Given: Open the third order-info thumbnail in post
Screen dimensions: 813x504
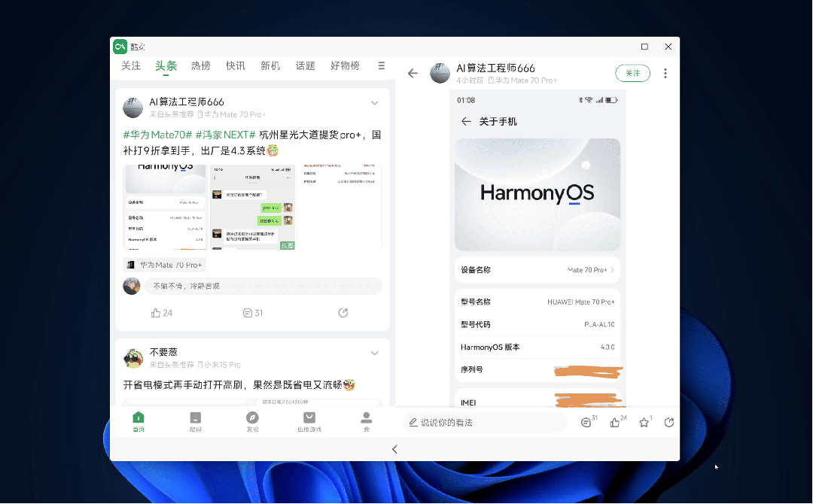Looking at the screenshot, I should [x=340, y=207].
